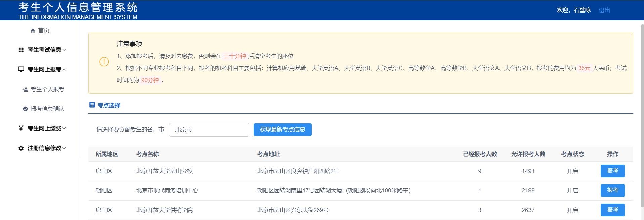
Task: Click the warning icon in the notice box
Action: (x=104, y=62)
